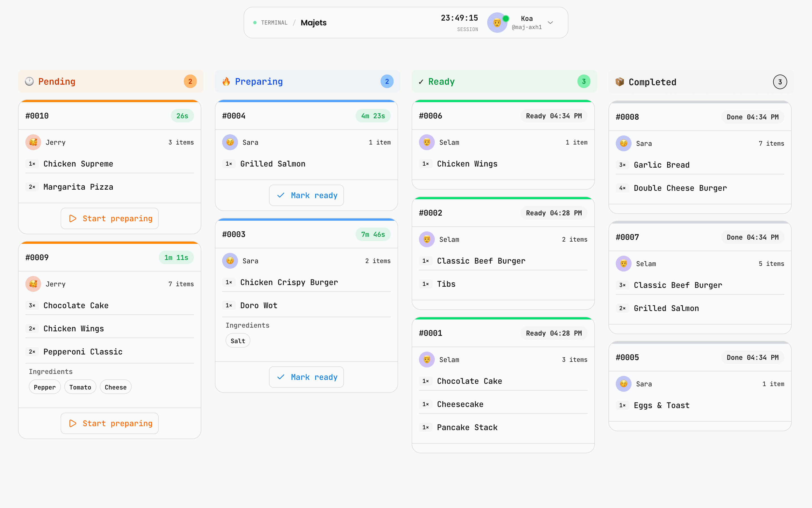Image resolution: width=812 pixels, height=508 pixels.
Task: Click Sara's avatar on order #0004
Action: (230, 142)
